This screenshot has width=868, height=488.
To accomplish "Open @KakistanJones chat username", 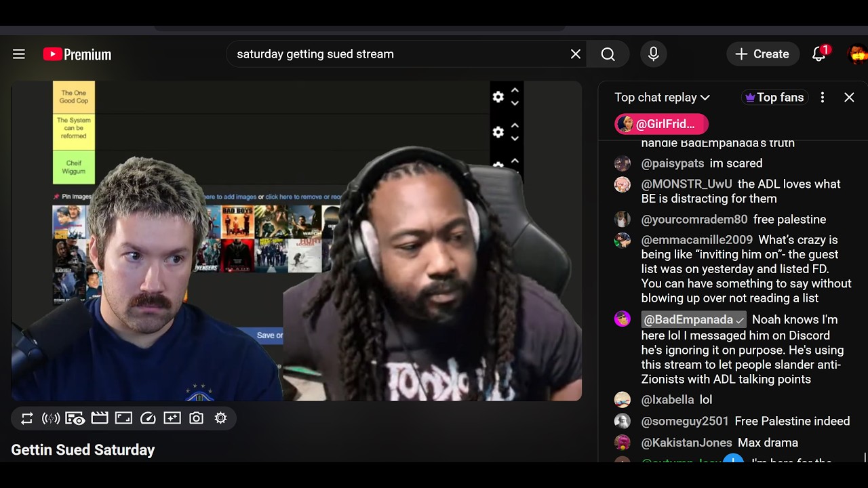I will pyautogui.click(x=687, y=443).
